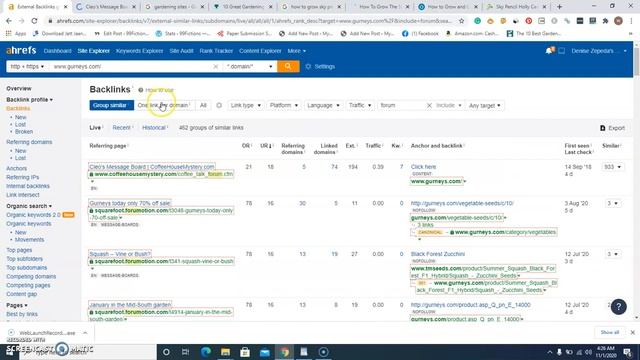
Task: Open Content gap in sidebar
Action: pos(22,294)
